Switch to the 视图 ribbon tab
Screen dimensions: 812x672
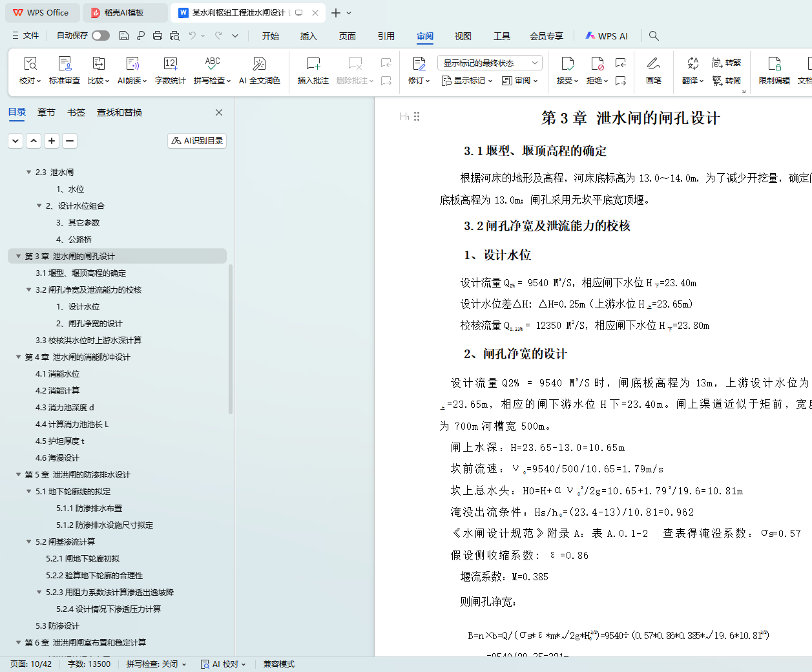click(463, 36)
